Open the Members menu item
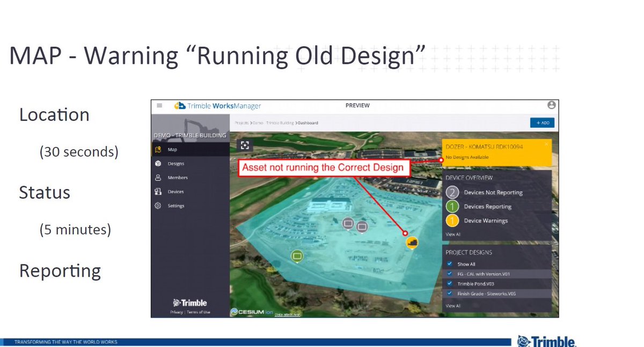The height and width of the screenshot is (347, 644). pyautogui.click(x=191, y=178)
